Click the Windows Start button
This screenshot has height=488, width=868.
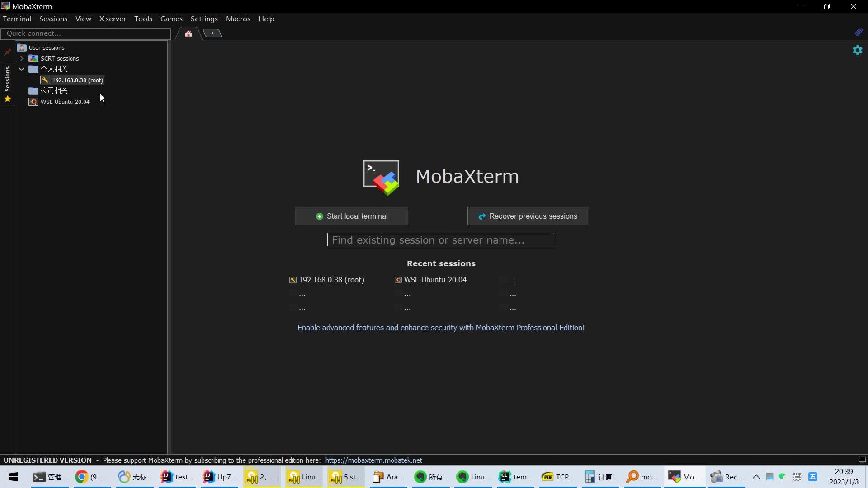point(12,477)
